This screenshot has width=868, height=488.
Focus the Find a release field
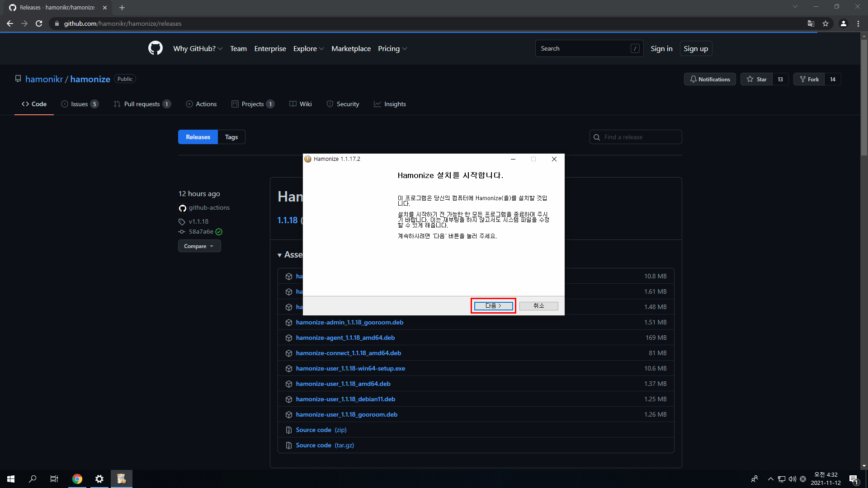pyautogui.click(x=636, y=137)
